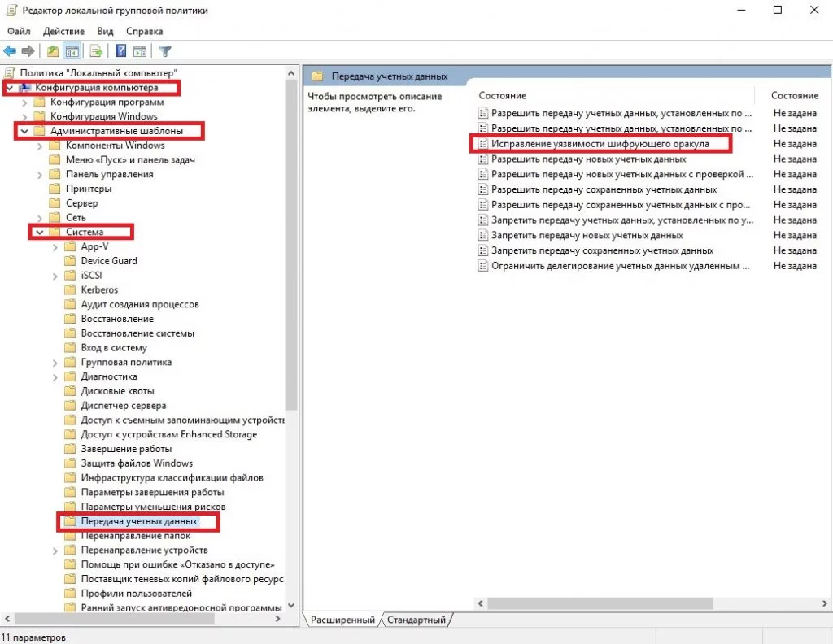Click the Export list toolbar icon
Image resolution: width=833 pixels, height=644 pixels.
tap(96, 51)
